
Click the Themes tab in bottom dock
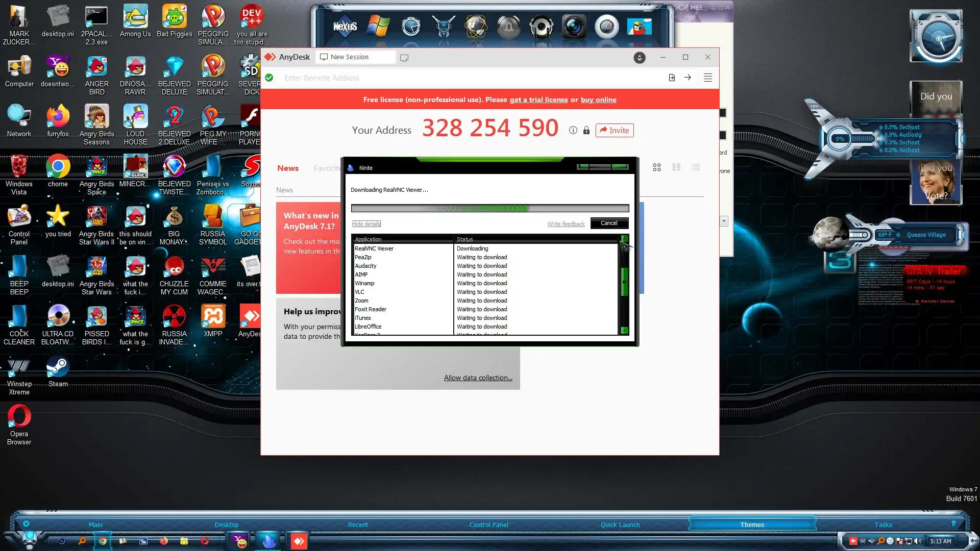752,524
